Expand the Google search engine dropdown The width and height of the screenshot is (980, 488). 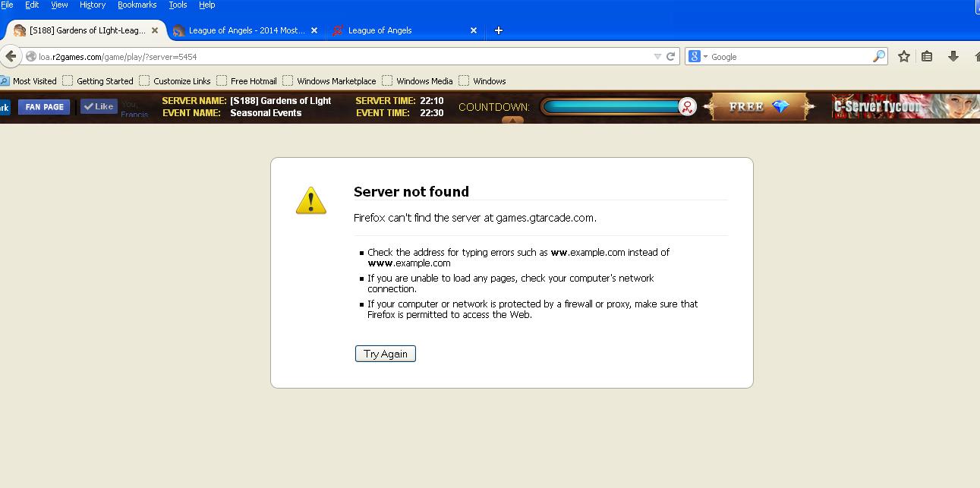tap(698, 57)
